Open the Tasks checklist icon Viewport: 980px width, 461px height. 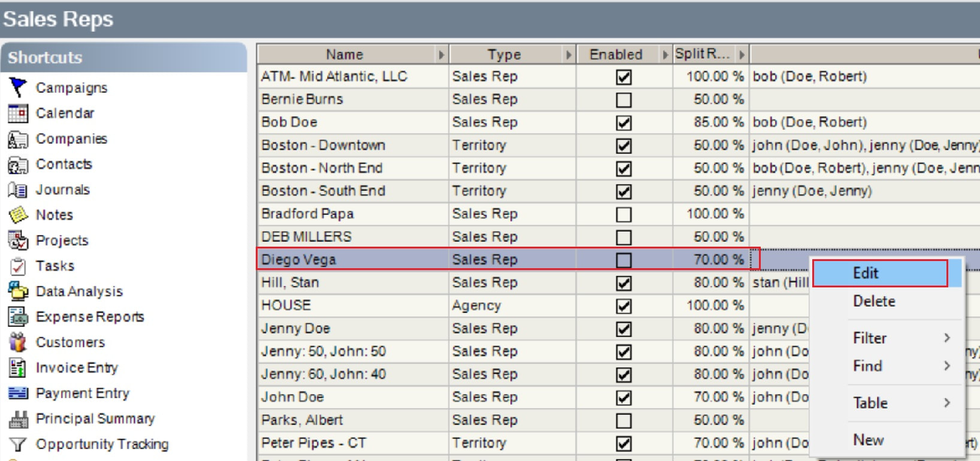[x=18, y=266]
